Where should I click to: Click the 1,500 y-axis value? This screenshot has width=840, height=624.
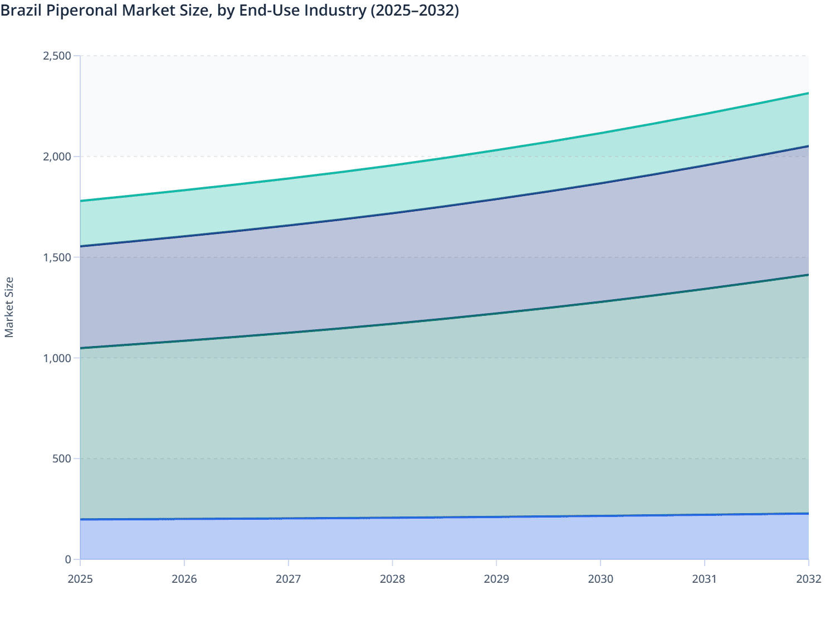tap(57, 256)
